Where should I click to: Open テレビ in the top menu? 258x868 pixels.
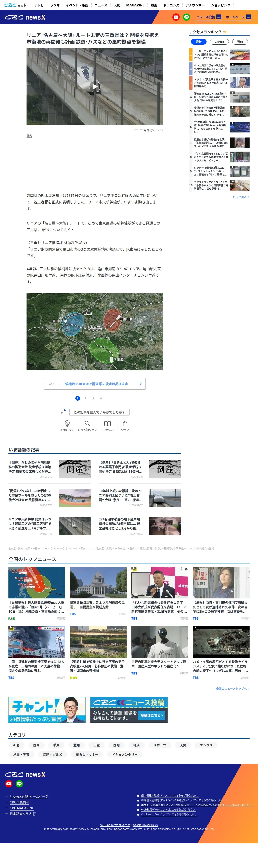coord(39,5)
